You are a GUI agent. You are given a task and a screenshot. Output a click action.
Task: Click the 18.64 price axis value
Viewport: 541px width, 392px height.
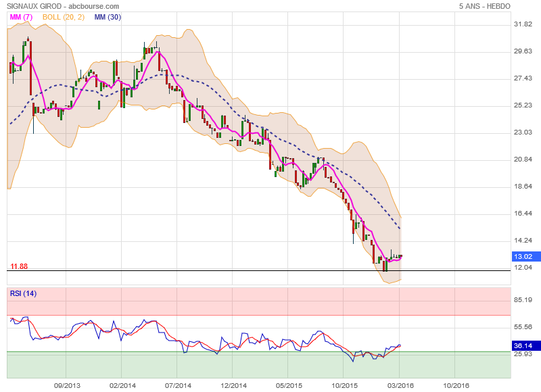click(x=523, y=187)
